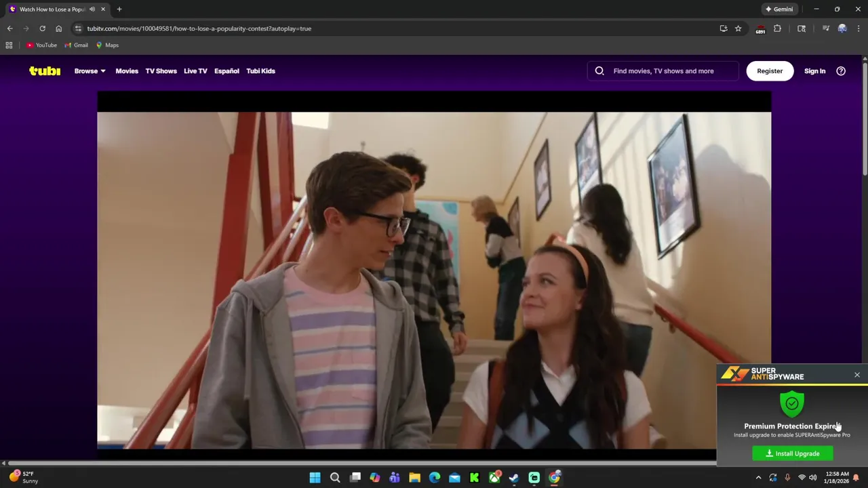The height and width of the screenshot is (488, 868).
Task: Open Gmail bookmark
Action: [x=77, y=45]
